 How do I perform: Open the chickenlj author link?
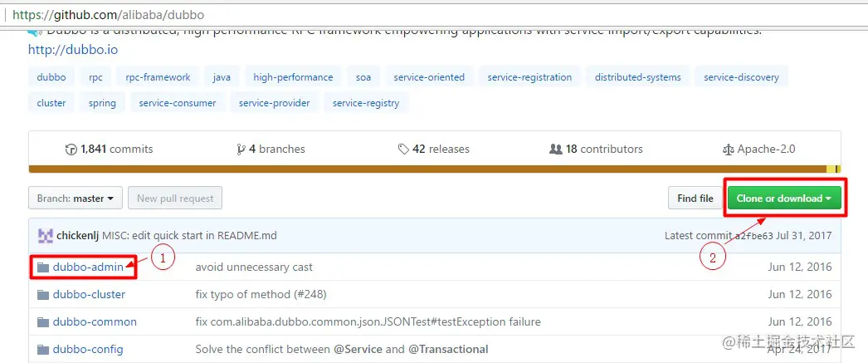point(77,236)
